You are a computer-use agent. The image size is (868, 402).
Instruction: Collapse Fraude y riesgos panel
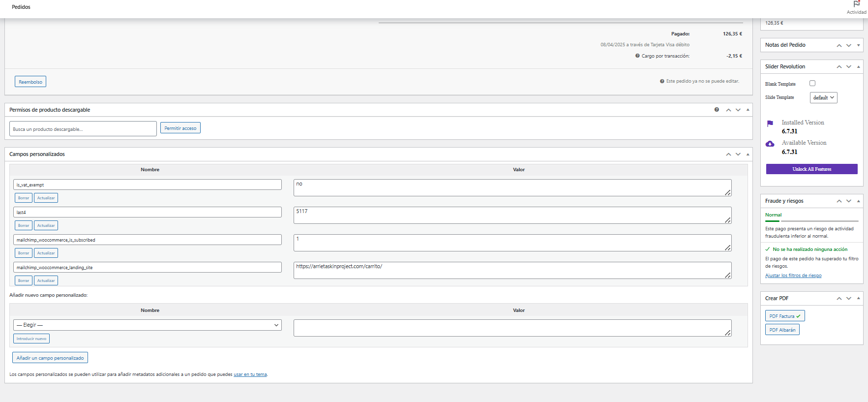point(858,201)
